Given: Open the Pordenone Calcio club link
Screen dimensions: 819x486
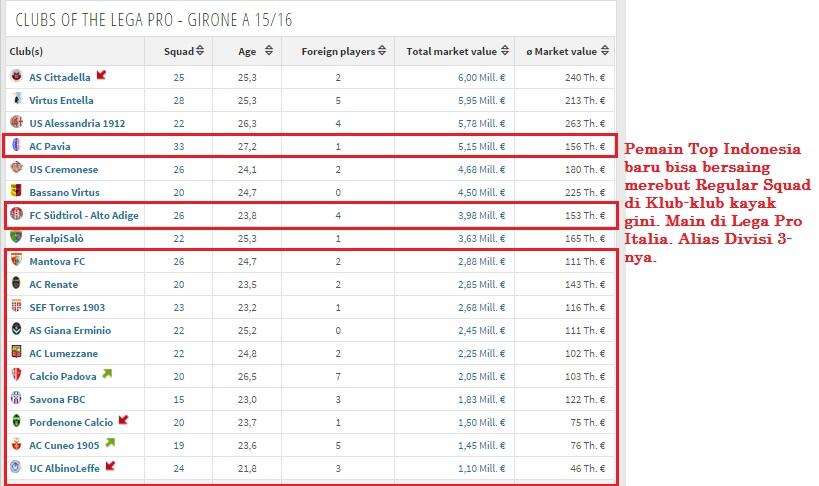Looking at the screenshot, I should click(x=71, y=422).
